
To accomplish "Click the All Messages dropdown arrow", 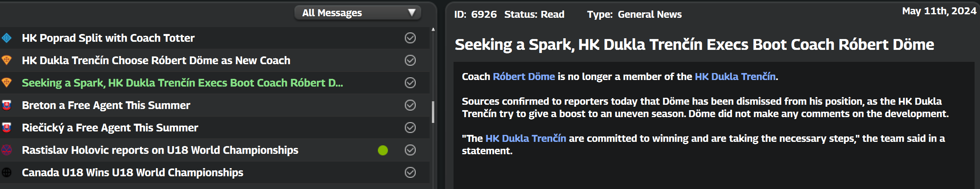I will click(x=411, y=13).
